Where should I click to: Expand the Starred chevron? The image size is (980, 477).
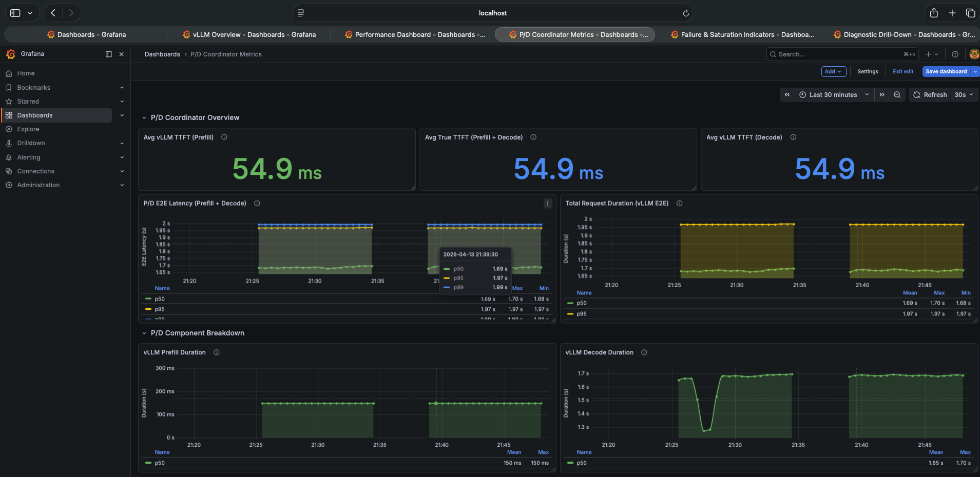[x=122, y=102]
